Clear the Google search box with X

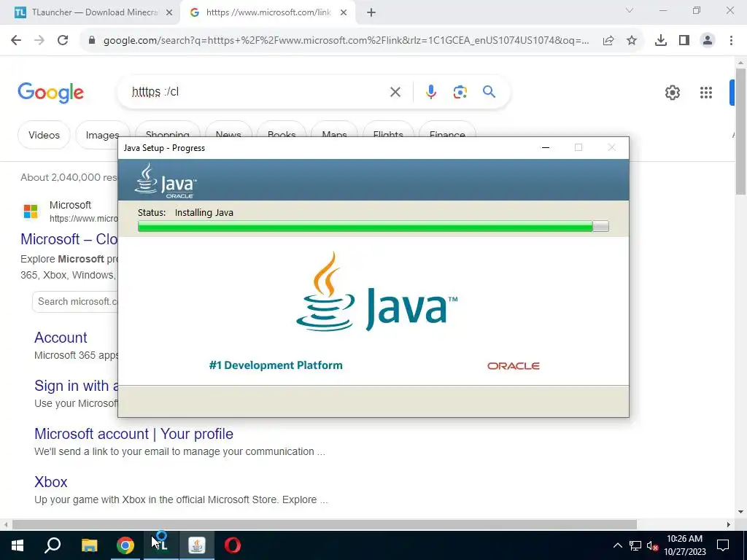tap(395, 92)
